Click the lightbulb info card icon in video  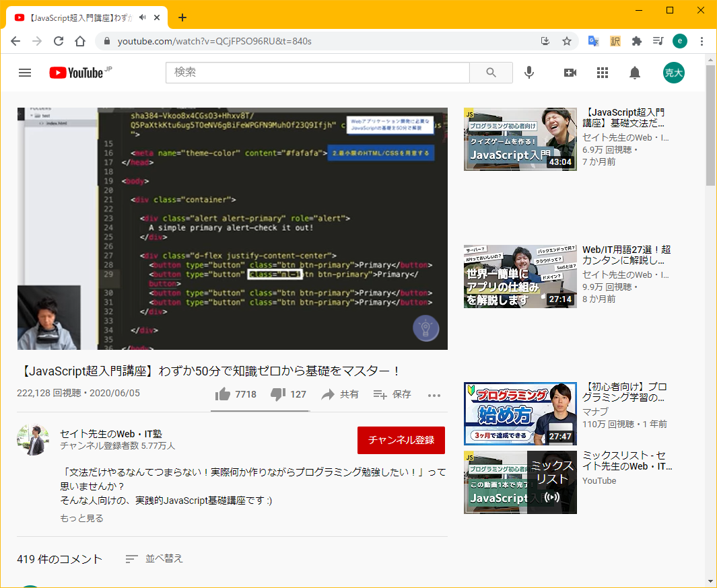click(x=425, y=328)
